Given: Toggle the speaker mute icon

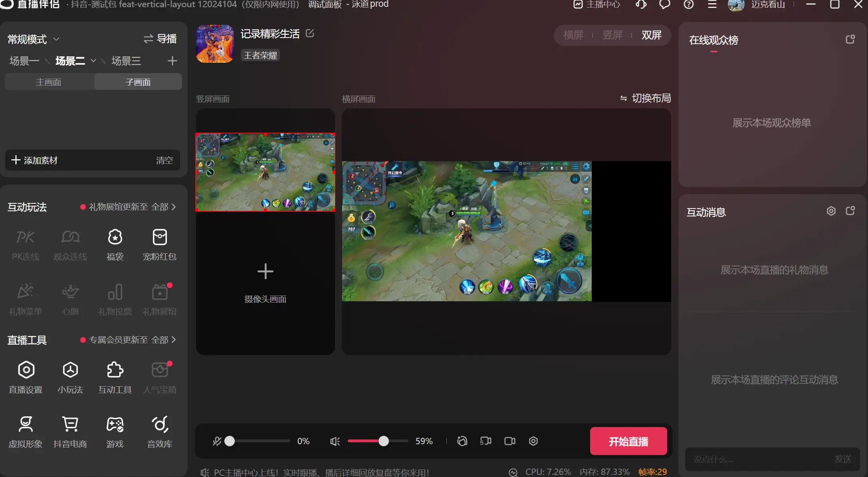Looking at the screenshot, I should click(x=335, y=441).
